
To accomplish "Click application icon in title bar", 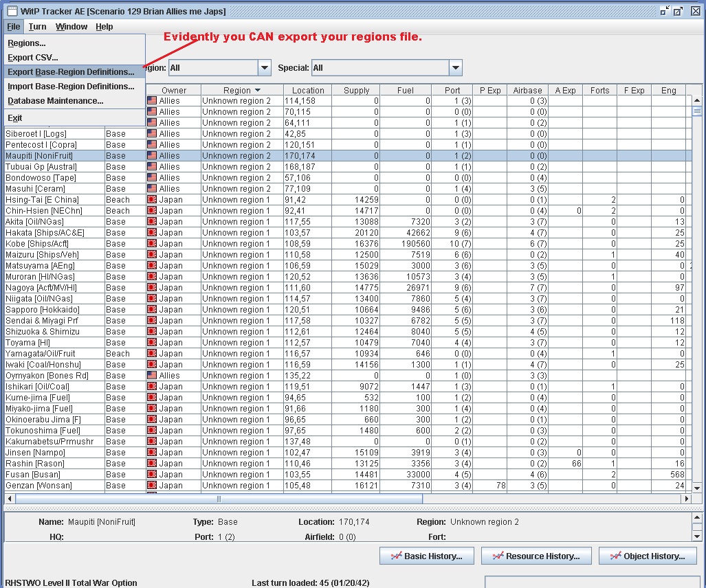I will point(12,11).
